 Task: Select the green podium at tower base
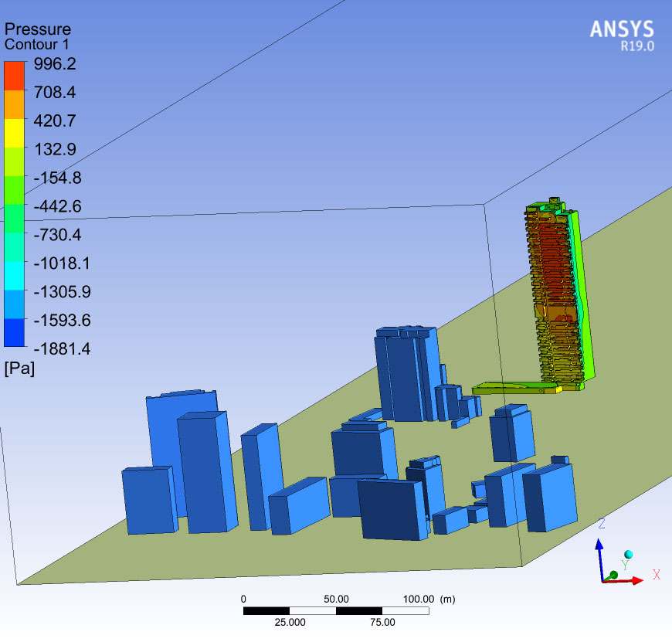[517, 389]
